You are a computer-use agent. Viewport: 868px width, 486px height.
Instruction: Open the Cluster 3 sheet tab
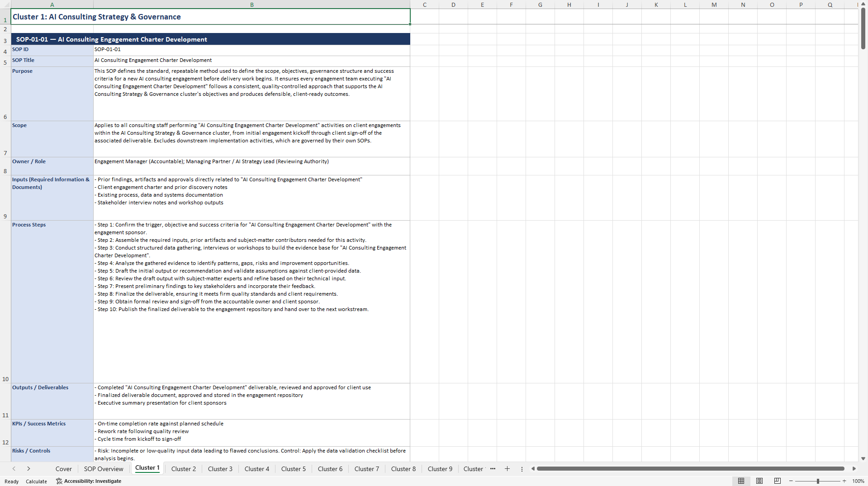[220, 469]
